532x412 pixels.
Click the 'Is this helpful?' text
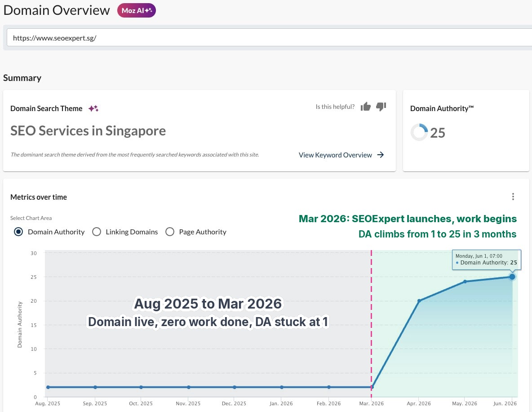coord(335,107)
